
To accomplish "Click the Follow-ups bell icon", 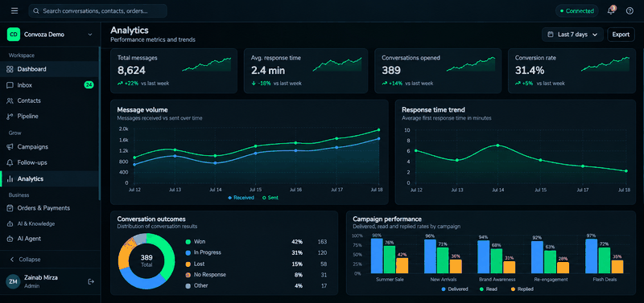I will (x=10, y=163).
